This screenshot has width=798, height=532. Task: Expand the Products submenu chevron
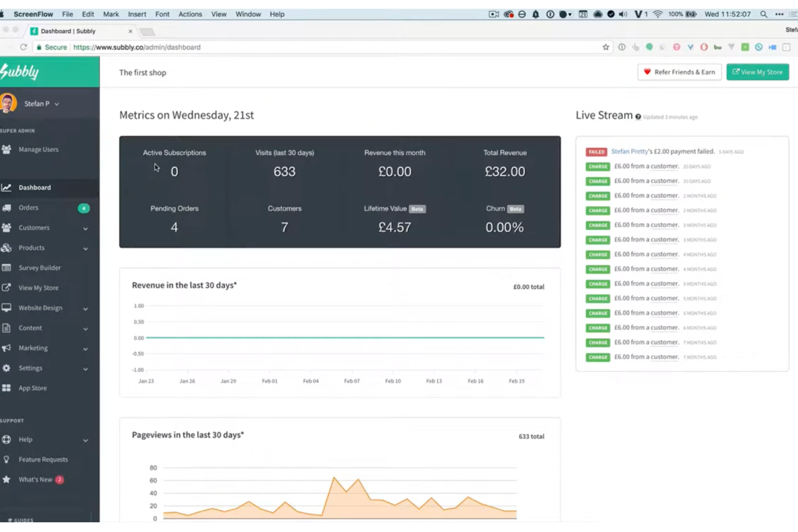pyautogui.click(x=85, y=248)
